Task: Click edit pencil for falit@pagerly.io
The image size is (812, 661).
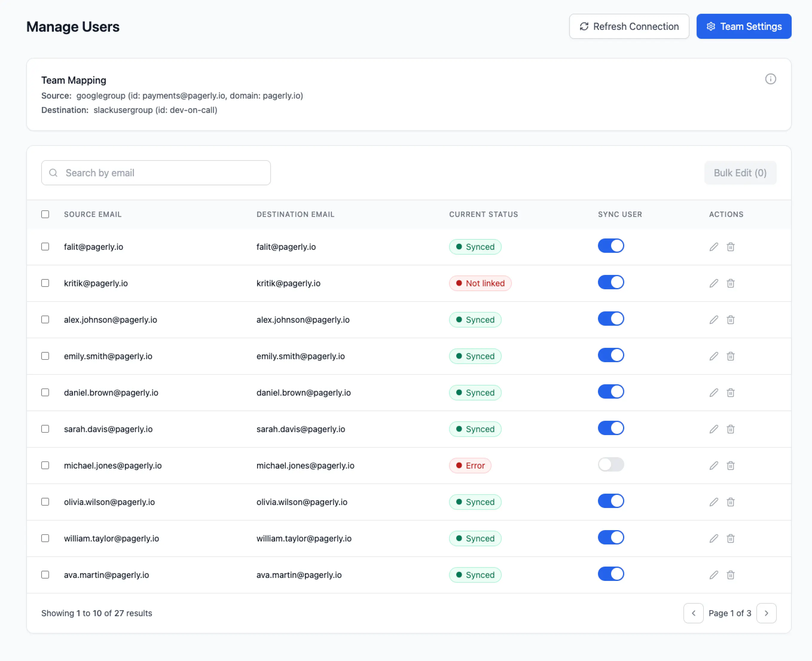Action: (714, 247)
